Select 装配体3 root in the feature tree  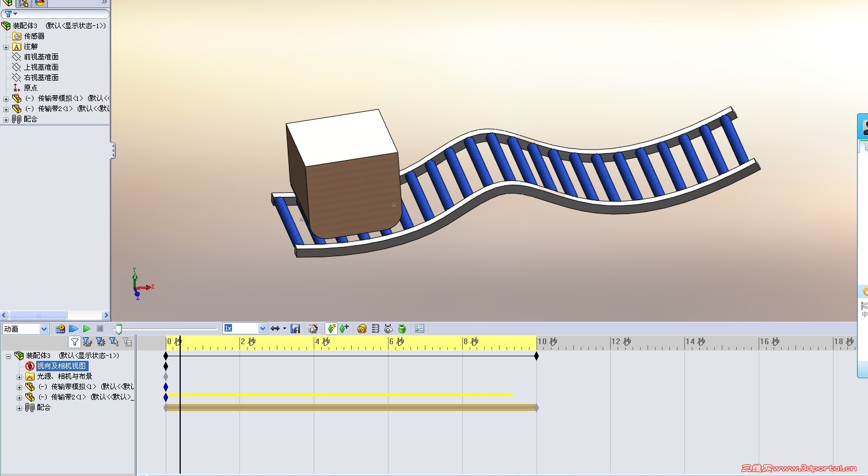point(54,26)
